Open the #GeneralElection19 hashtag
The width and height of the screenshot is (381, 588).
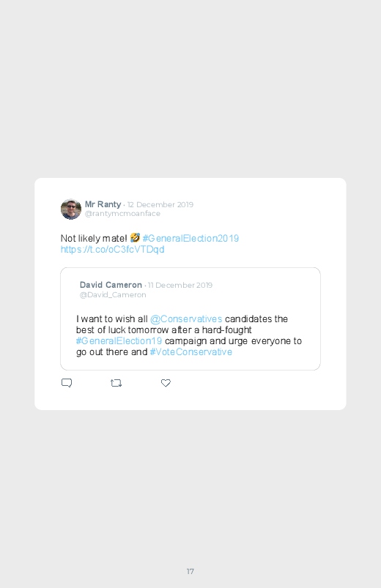click(x=119, y=341)
